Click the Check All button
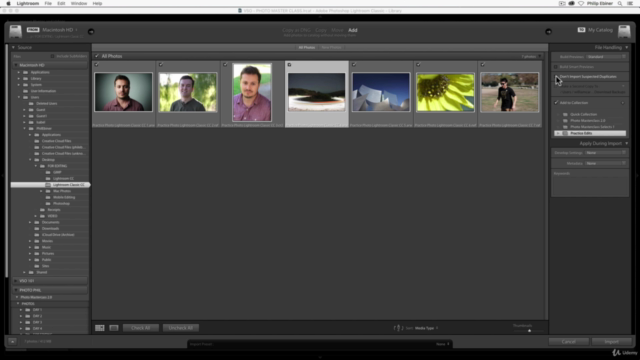 click(x=141, y=328)
